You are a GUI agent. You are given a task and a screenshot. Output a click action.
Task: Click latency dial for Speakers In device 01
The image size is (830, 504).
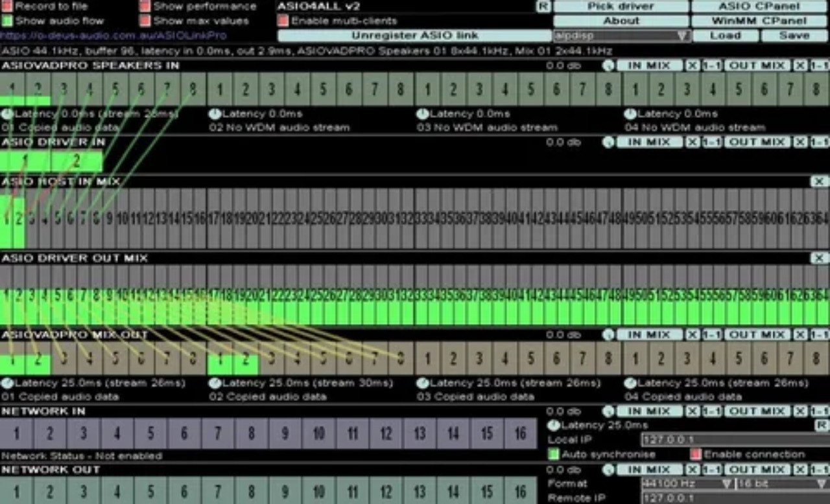click(x=7, y=114)
